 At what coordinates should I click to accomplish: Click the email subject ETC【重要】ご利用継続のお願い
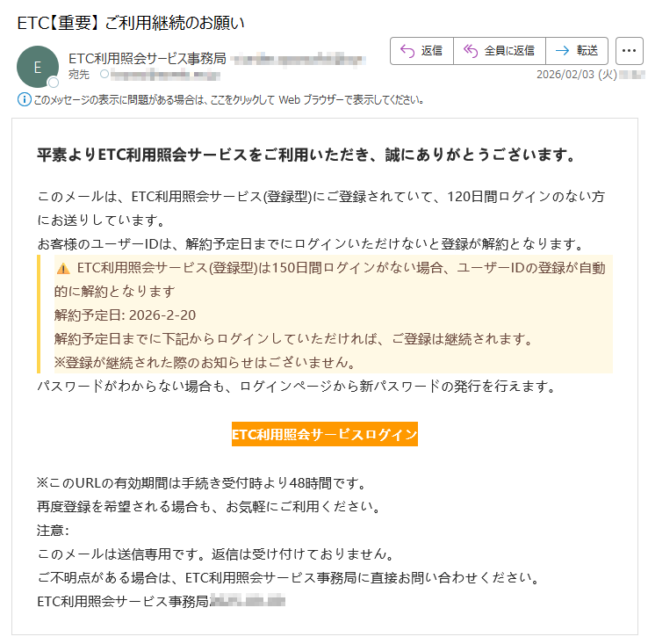[132, 22]
